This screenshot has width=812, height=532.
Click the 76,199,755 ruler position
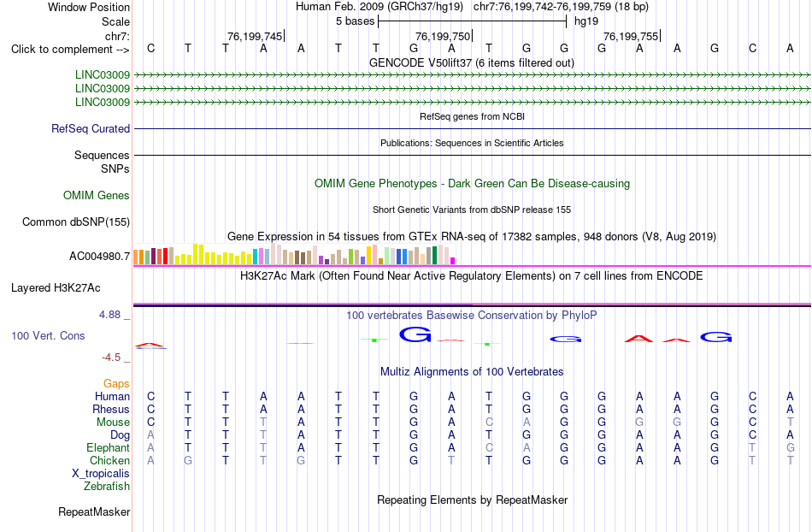pos(631,36)
